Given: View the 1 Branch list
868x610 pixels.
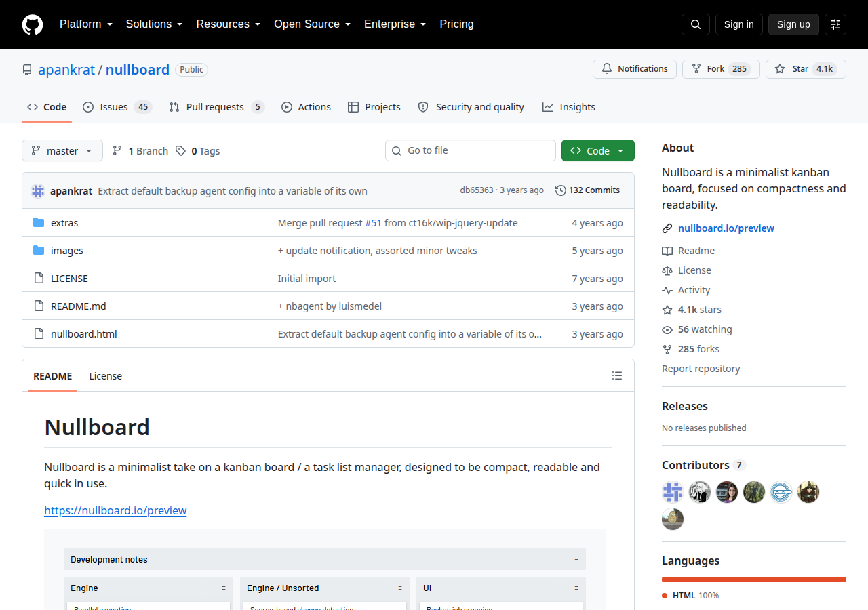Looking at the screenshot, I should pos(140,151).
